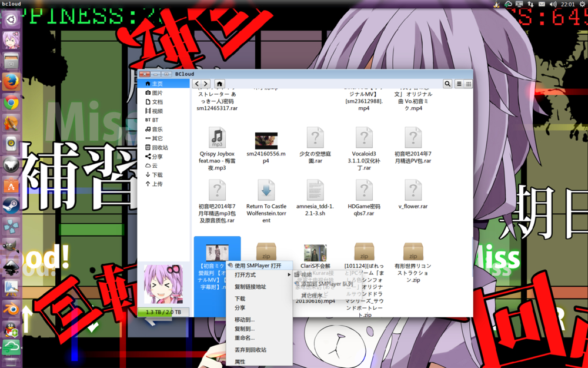Viewport: 588px width, 368px height.
Task: Switch to list view mode
Action: [x=459, y=84]
